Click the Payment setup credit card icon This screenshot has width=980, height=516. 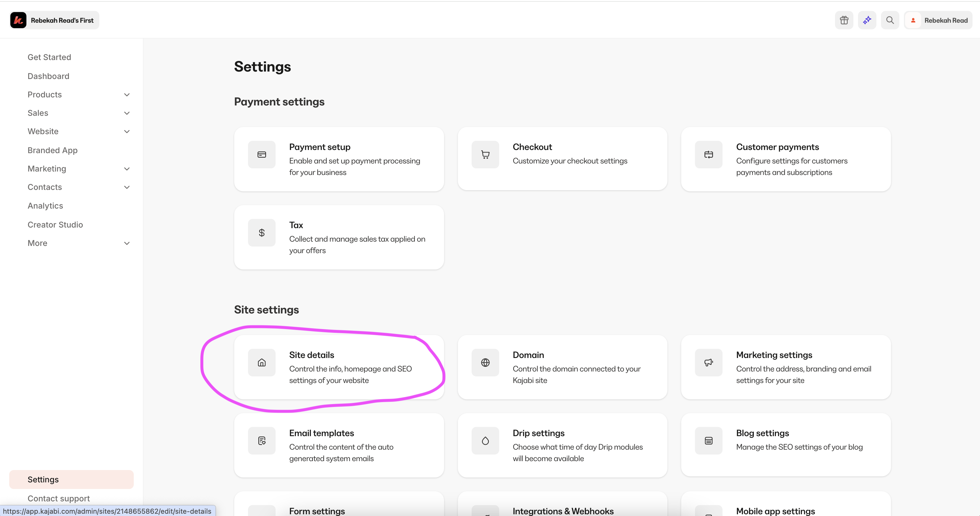click(262, 155)
